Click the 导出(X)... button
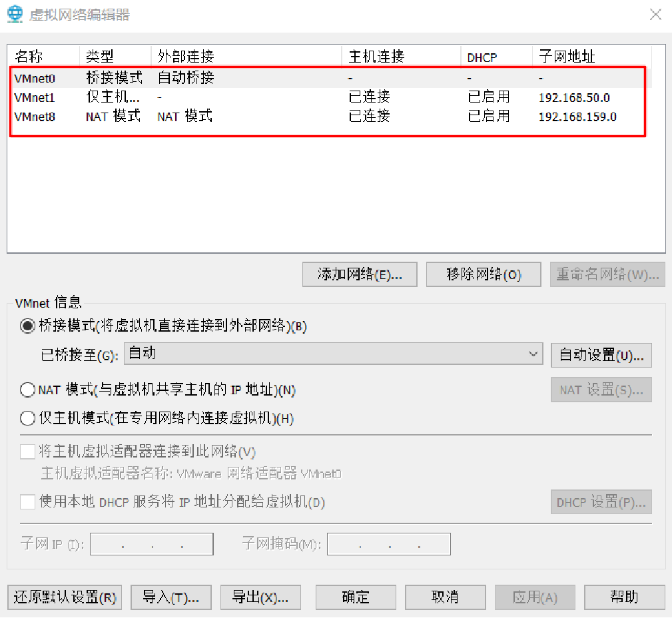672x618 pixels. tap(260, 597)
